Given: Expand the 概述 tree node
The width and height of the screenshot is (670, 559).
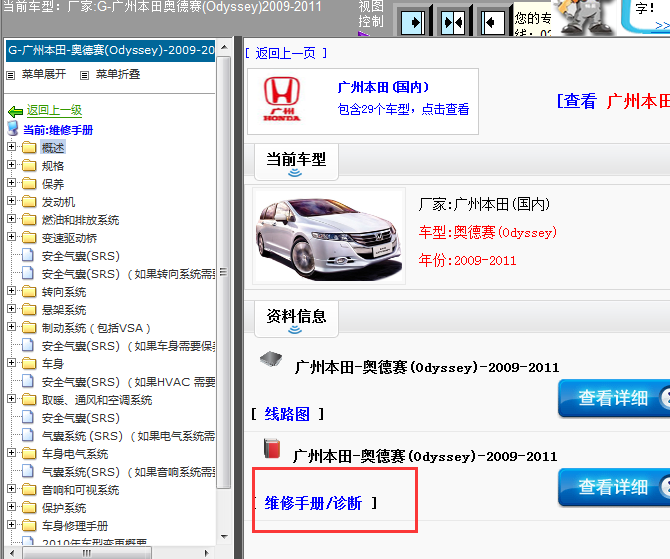Looking at the screenshot, I should point(12,147).
